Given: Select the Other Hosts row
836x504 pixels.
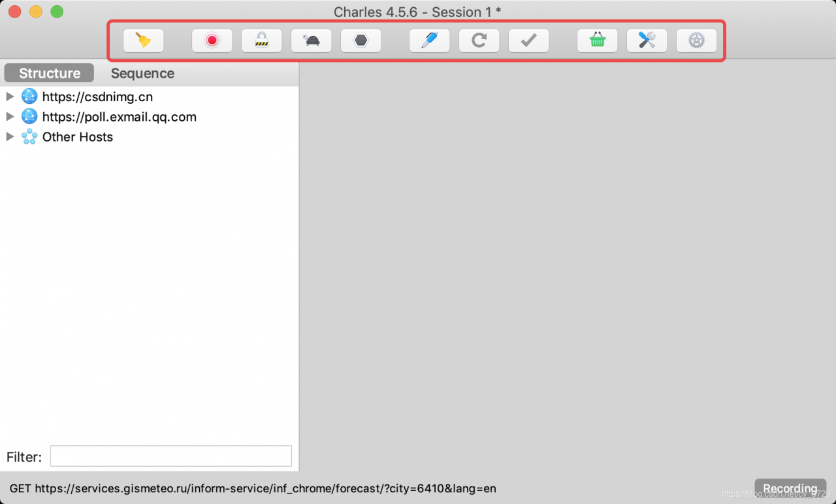Looking at the screenshot, I should tap(150, 136).
